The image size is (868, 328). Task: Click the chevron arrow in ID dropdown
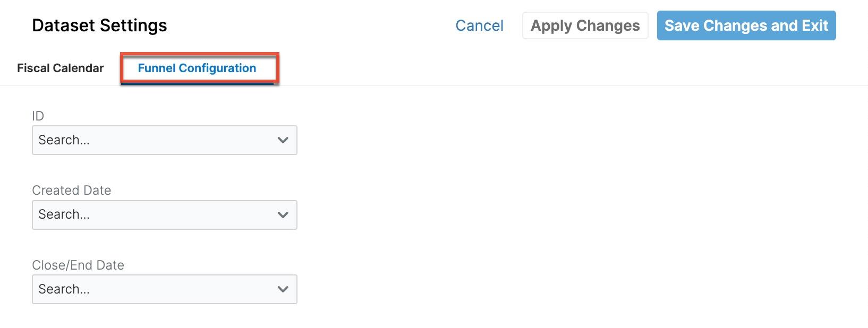coord(283,140)
